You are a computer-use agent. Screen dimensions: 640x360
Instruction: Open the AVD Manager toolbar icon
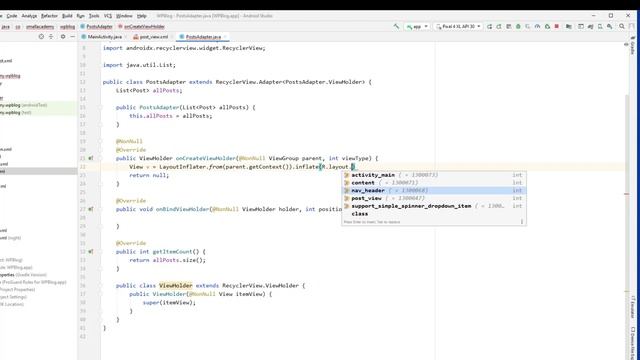pyautogui.click(x=600, y=27)
